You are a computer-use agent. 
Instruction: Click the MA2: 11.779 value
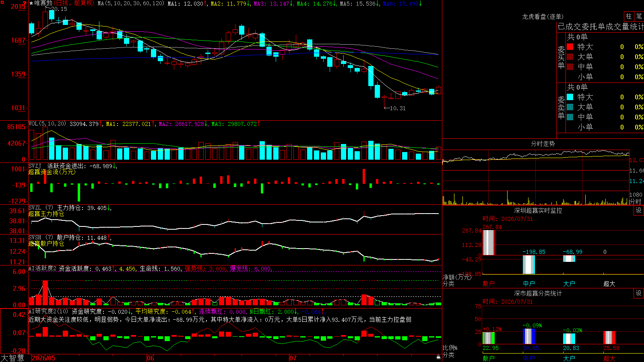coord(230,3)
